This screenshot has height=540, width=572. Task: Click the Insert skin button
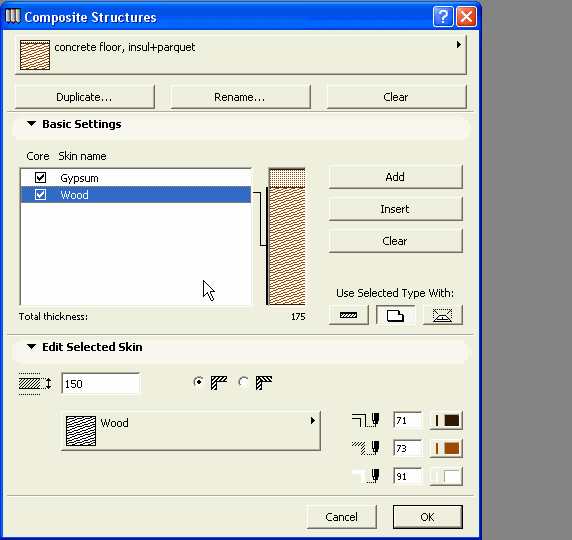coord(395,209)
